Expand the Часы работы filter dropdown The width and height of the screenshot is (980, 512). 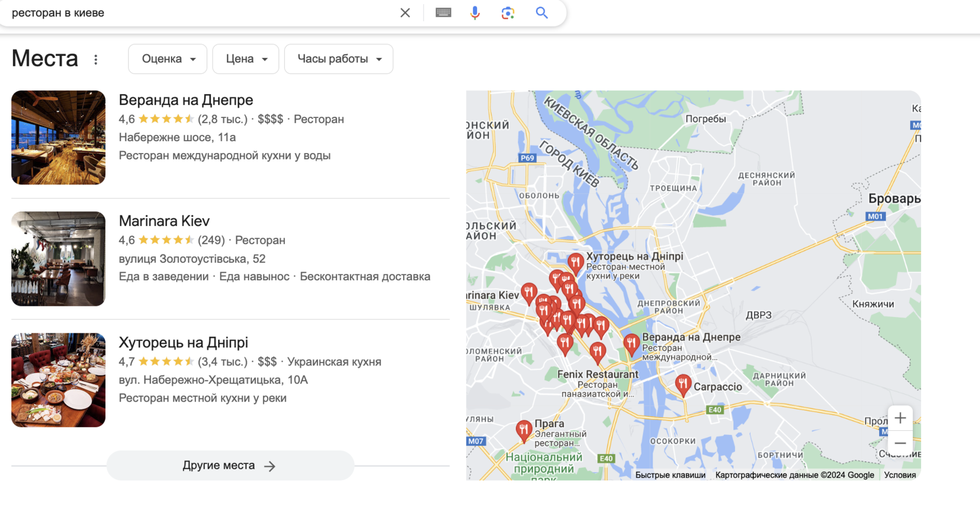[x=338, y=59]
